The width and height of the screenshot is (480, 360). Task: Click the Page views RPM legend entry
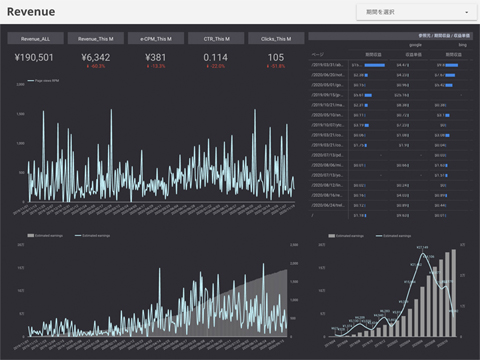pos(43,81)
